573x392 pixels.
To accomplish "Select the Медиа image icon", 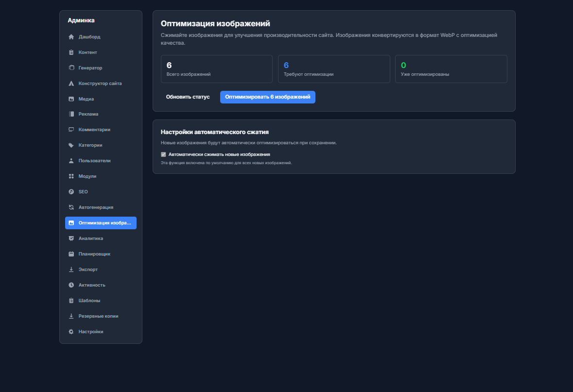I will (x=71, y=99).
